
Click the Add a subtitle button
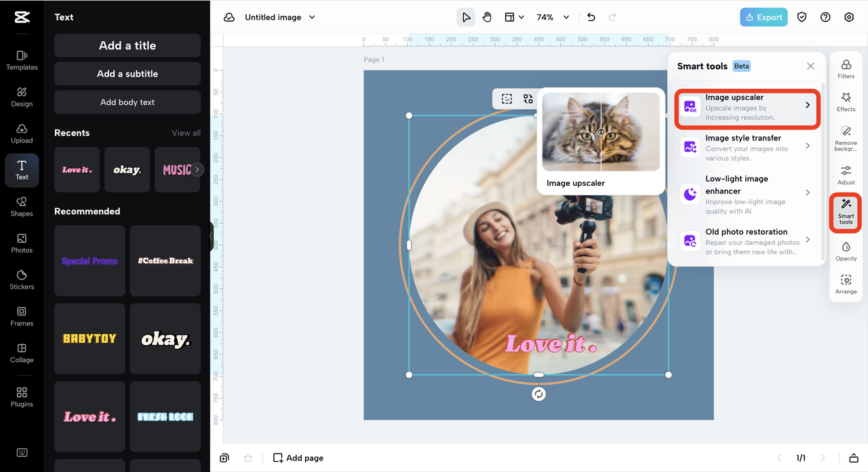[x=127, y=74]
